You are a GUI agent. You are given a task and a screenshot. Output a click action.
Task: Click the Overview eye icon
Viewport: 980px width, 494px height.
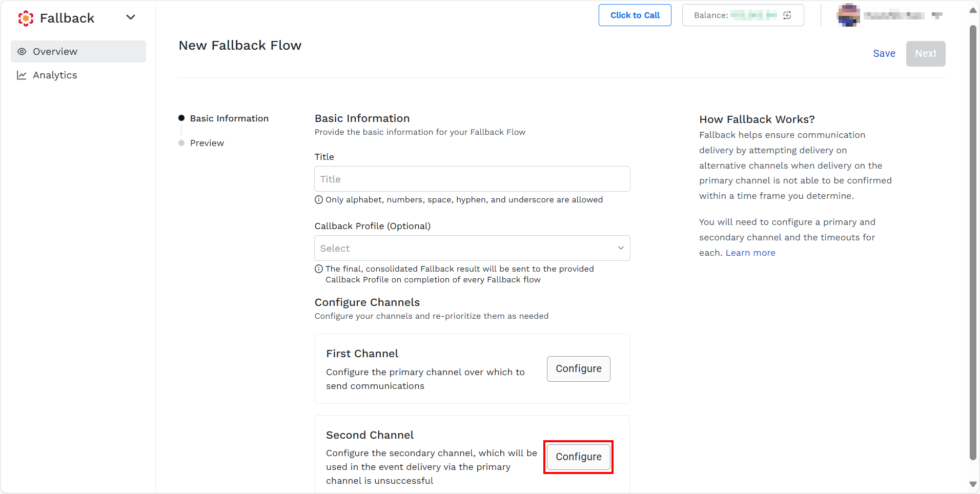pyautogui.click(x=22, y=52)
